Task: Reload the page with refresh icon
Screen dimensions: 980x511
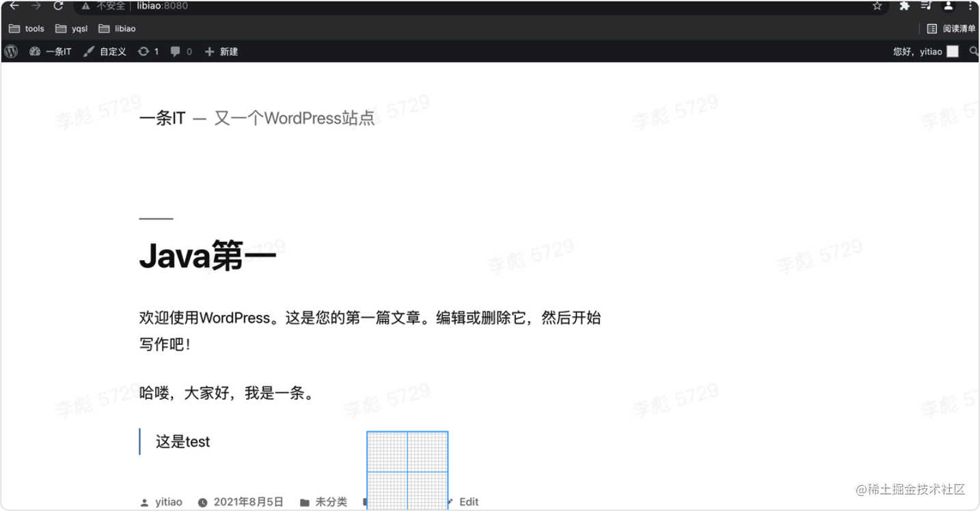Action: click(58, 6)
